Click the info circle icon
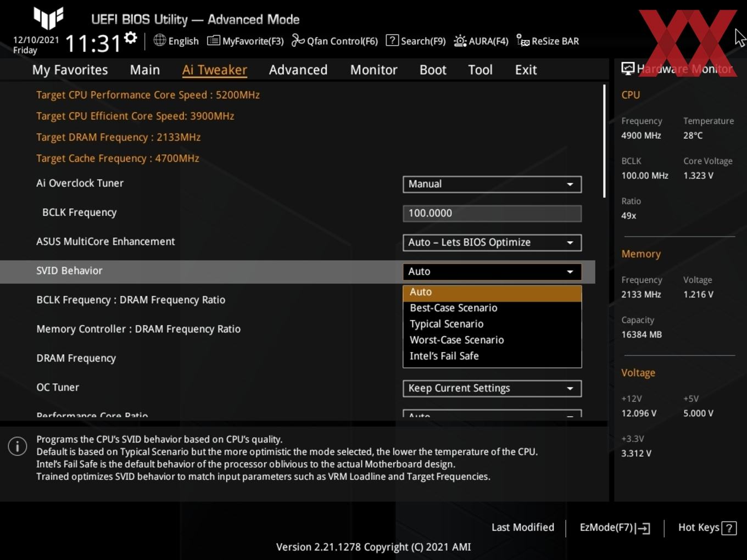Image resolution: width=747 pixels, height=560 pixels. tap(18, 446)
